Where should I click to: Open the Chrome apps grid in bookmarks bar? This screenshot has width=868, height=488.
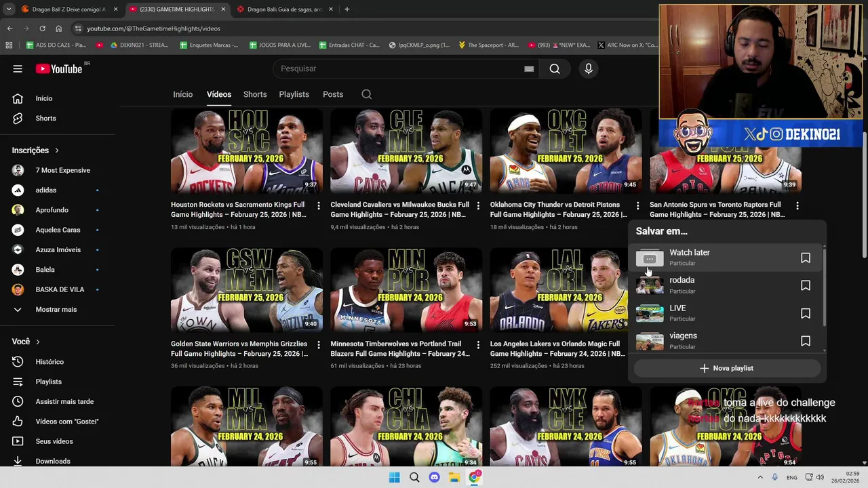tap(9, 45)
